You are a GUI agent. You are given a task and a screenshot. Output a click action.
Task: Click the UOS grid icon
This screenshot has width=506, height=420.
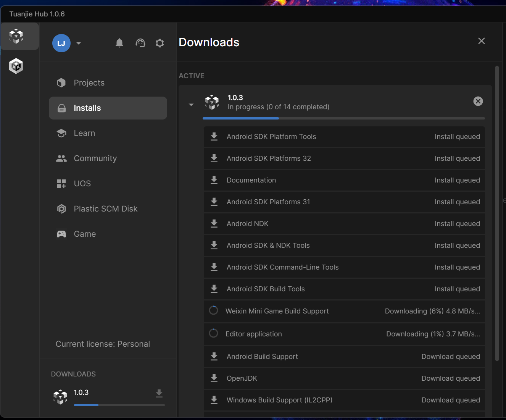tap(61, 184)
